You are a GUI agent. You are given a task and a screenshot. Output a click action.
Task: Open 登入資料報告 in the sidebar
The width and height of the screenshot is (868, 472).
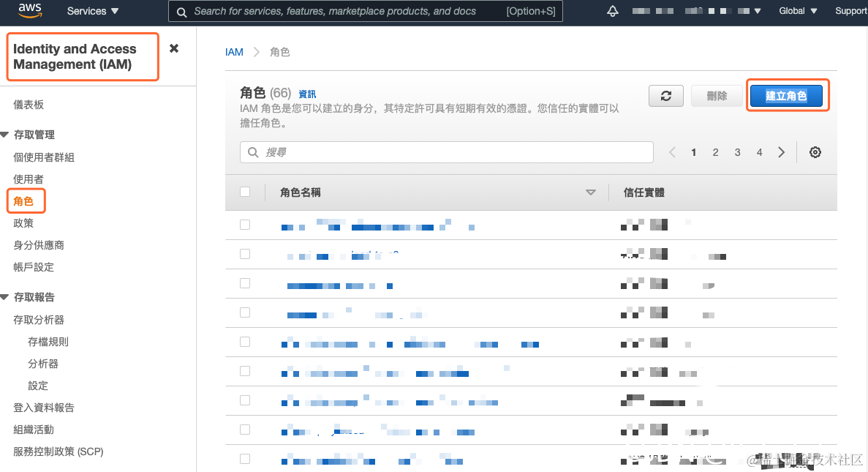44,408
